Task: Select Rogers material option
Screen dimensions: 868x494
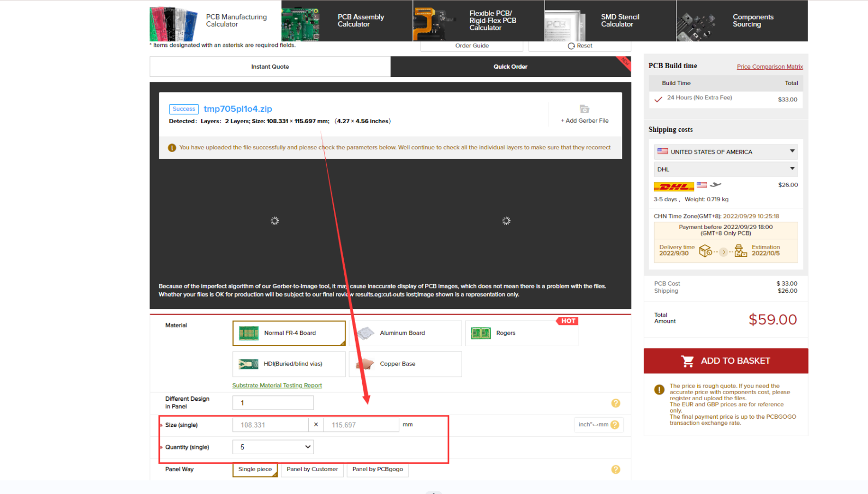Action: point(522,333)
